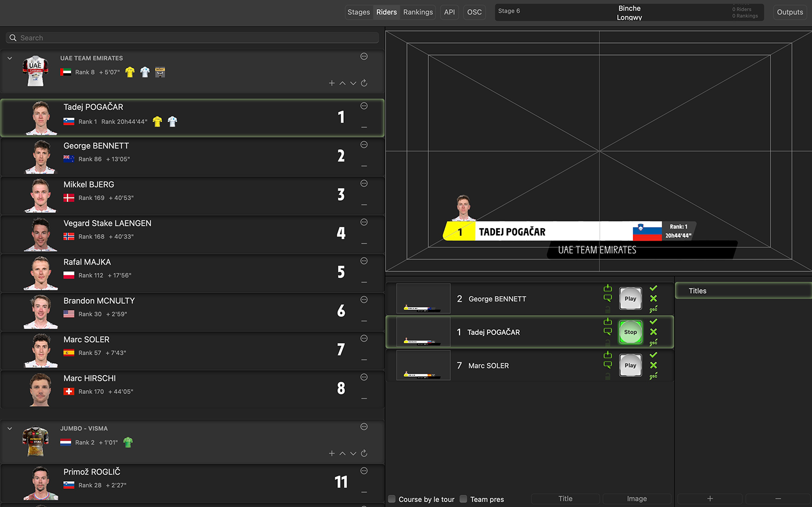Image resolution: width=812 pixels, height=507 pixels.
Task: Play the George BENNETT title
Action: click(x=631, y=299)
